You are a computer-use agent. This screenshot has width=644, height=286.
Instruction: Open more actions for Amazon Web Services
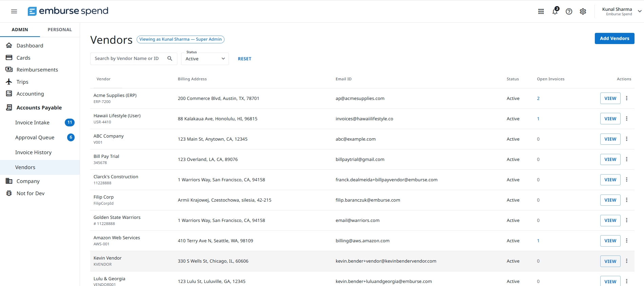click(x=626, y=241)
